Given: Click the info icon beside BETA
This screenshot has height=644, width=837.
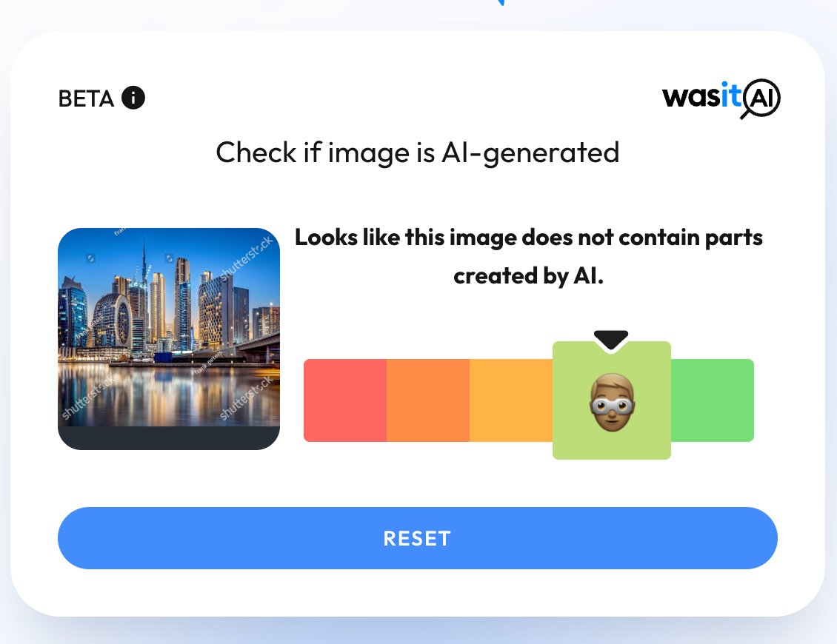Looking at the screenshot, I should click(133, 98).
